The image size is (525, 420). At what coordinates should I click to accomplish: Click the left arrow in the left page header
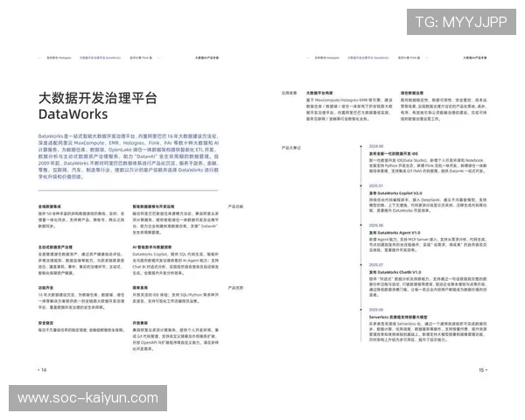click(x=40, y=58)
